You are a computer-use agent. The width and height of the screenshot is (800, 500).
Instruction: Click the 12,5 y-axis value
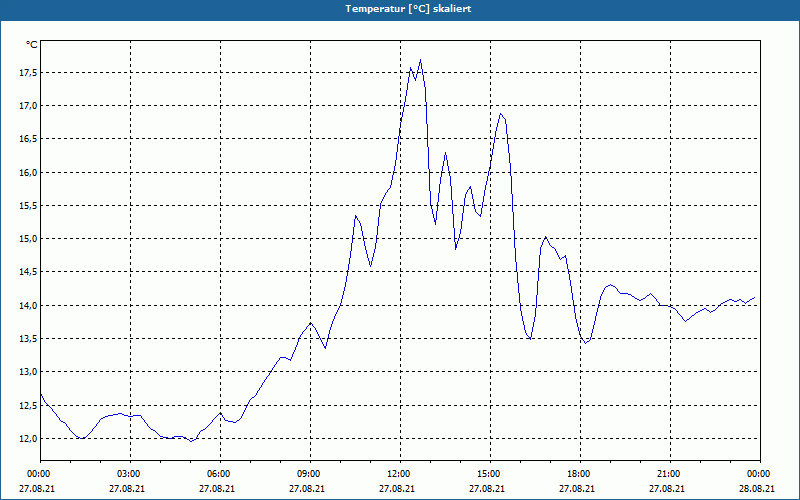pos(28,406)
